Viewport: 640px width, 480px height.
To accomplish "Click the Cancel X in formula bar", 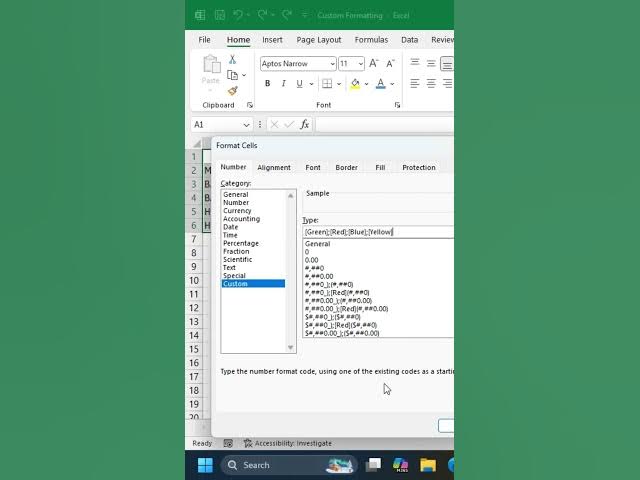I will pyautogui.click(x=274, y=124).
